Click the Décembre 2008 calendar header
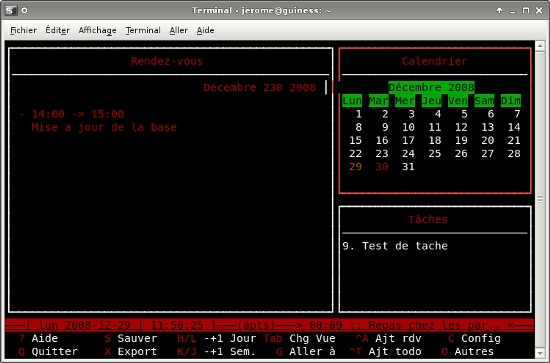 pos(431,87)
